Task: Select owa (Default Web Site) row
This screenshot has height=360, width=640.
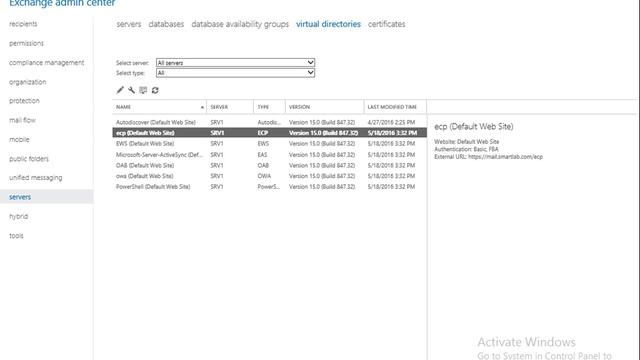Action: [x=269, y=176]
